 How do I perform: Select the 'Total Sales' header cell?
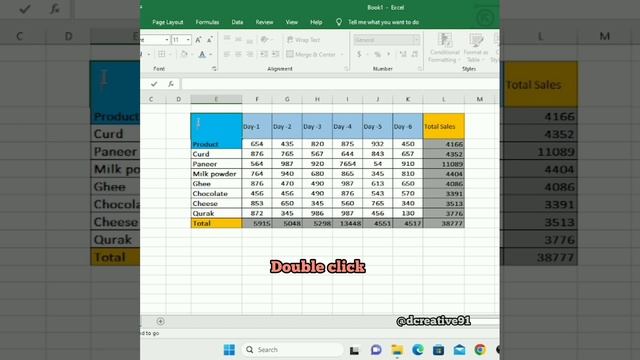point(444,127)
